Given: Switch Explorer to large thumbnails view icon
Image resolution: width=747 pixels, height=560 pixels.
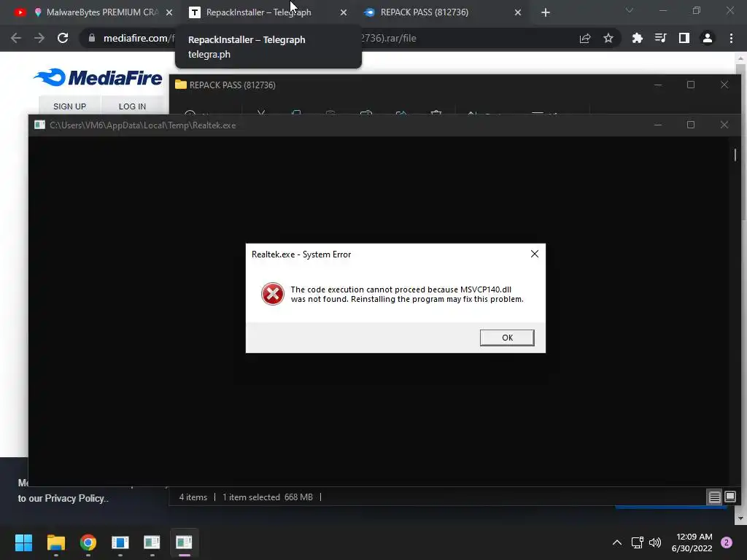Looking at the screenshot, I should [729, 497].
